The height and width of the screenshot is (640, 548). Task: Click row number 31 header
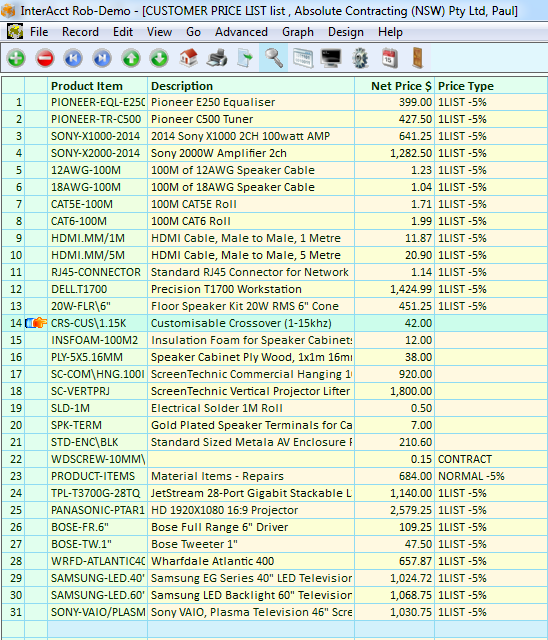point(13,612)
